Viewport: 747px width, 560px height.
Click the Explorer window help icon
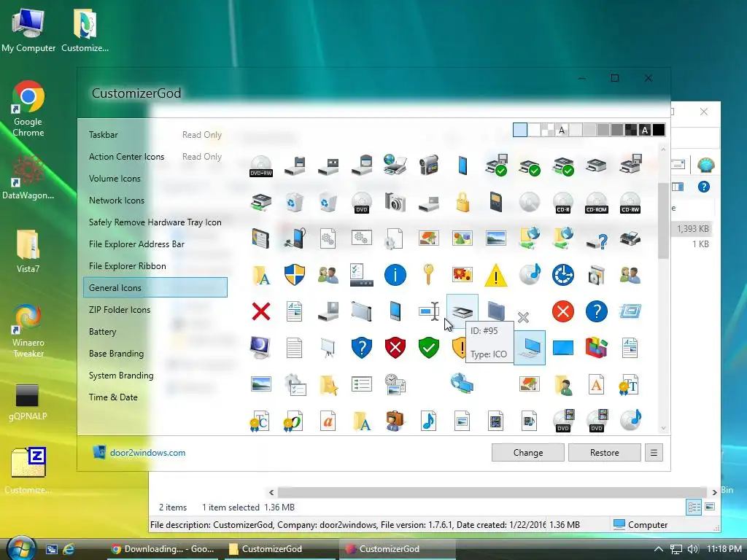click(704, 187)
